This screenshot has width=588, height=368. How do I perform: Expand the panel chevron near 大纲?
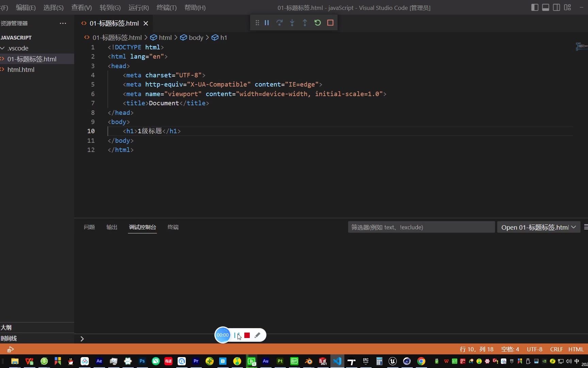coord(82,338)
